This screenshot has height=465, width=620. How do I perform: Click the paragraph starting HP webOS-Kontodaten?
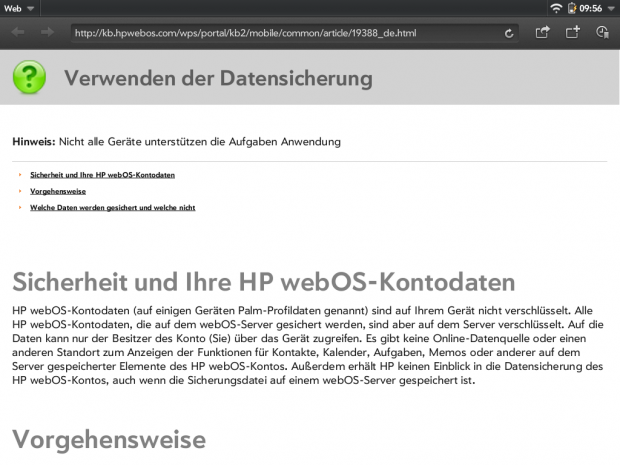point(308,345)
